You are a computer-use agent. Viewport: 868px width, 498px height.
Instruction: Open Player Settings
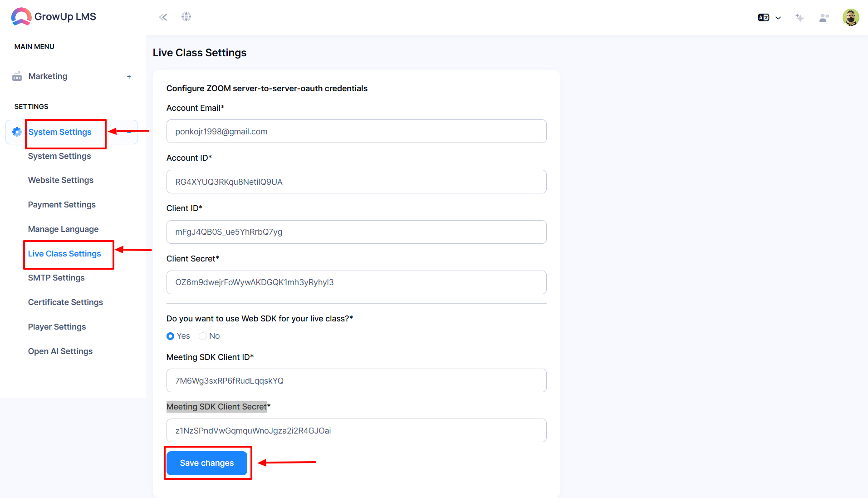pyautogui.click(x=57, y=327)
